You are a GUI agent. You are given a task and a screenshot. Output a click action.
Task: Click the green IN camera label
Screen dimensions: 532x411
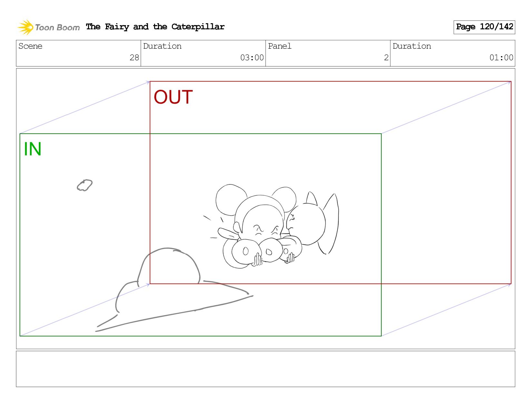coord(33,149)
